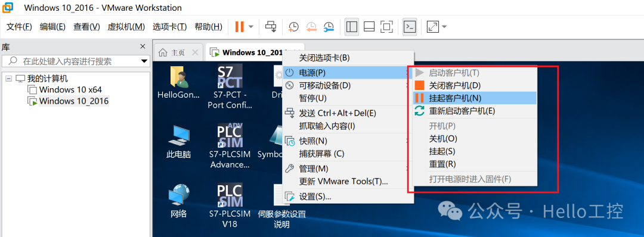Choose 捕获屏幕 (C) menu entry
This screenshot has width=644, height=237.
coord(348,154)
